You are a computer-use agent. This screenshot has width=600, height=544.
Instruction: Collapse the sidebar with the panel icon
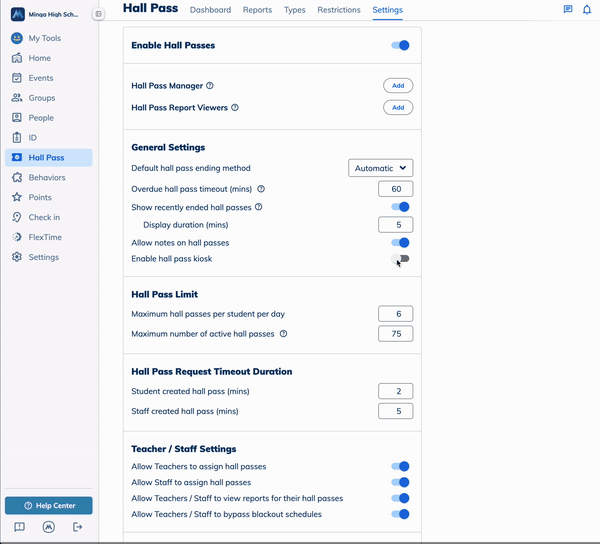[98, 14]
